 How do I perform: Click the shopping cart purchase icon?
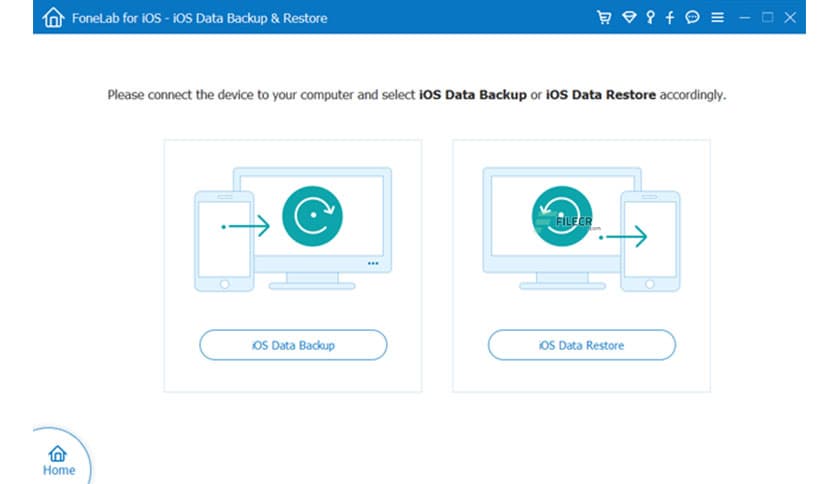tap(603, 17)
